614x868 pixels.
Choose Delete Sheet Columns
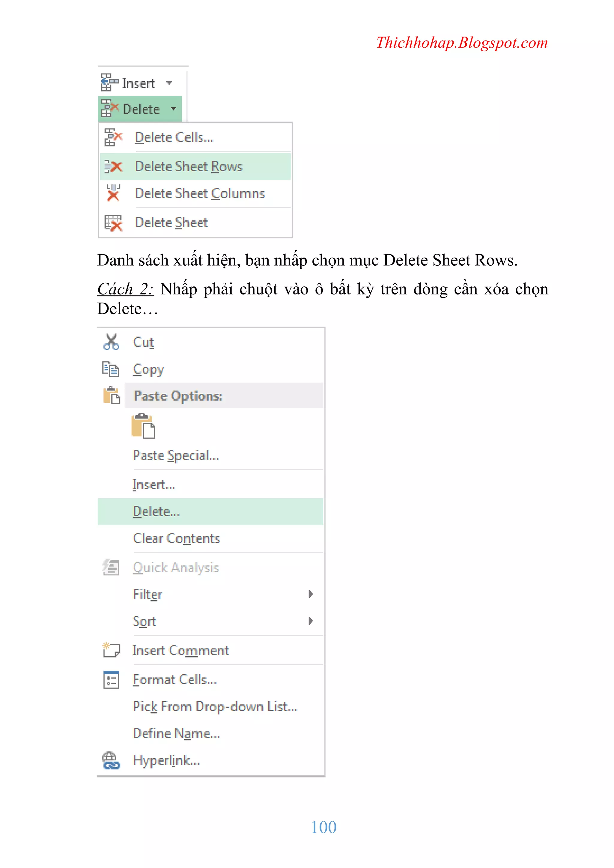pyautogui.click(x=195, y=193)
